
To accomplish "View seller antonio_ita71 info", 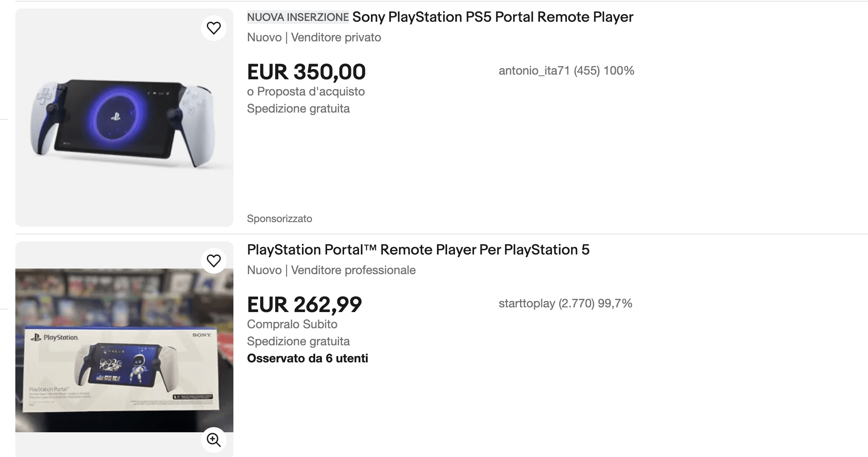I will tap(566, 71).
